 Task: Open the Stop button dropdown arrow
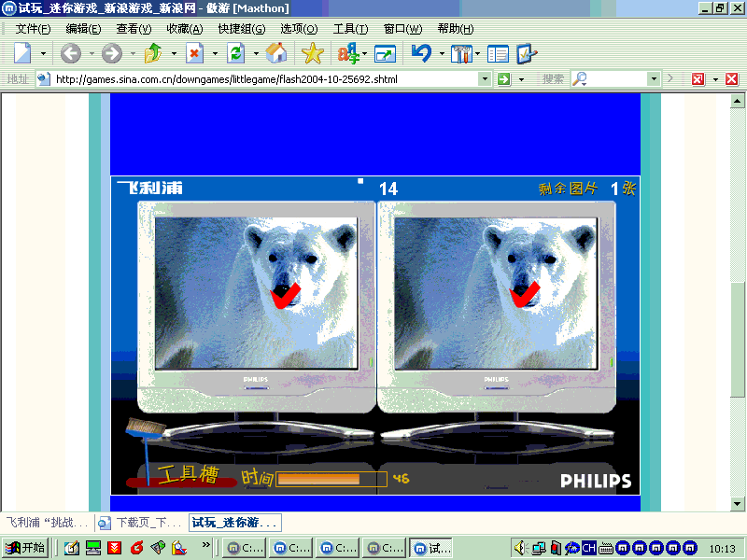215,53
